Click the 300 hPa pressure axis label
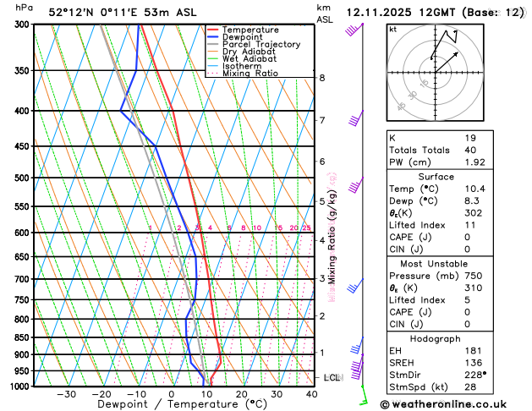Viewport: 532px width, 411px height. pos(22,25)
